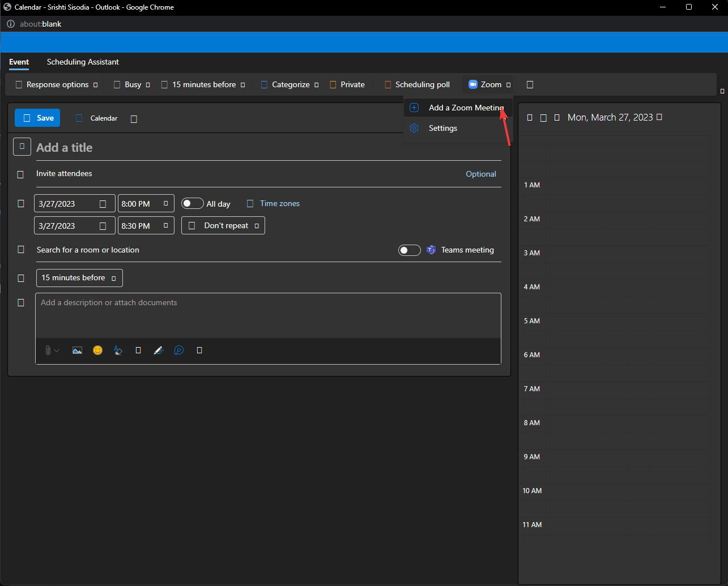Click the first icon in the day-view panel header
This screenshot has width=728, height=586.
(530, 117)
